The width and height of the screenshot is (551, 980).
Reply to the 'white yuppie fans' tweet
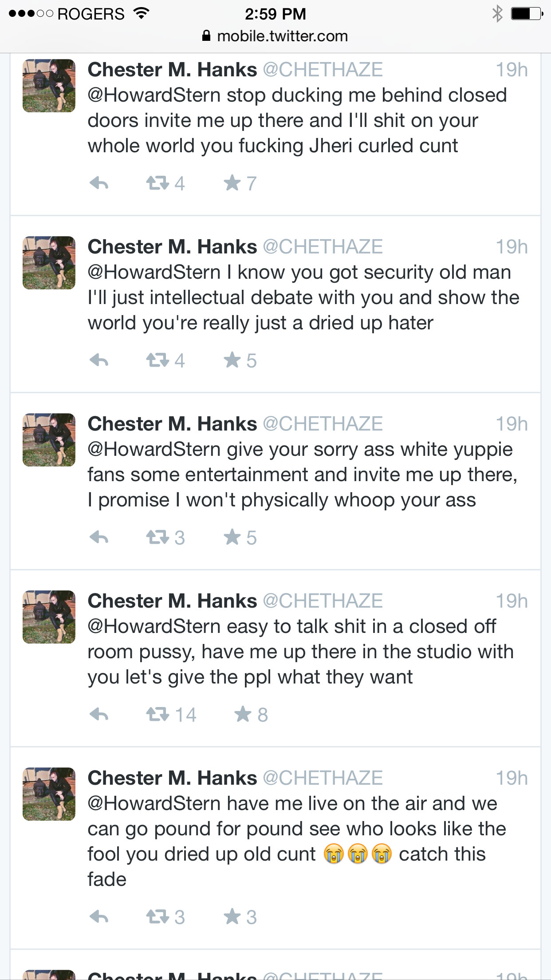pyautogui.click(x=99, y=537)
